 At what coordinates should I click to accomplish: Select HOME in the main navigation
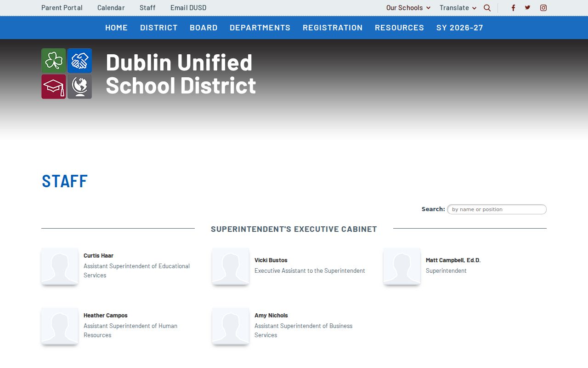[x=117, y=28]
